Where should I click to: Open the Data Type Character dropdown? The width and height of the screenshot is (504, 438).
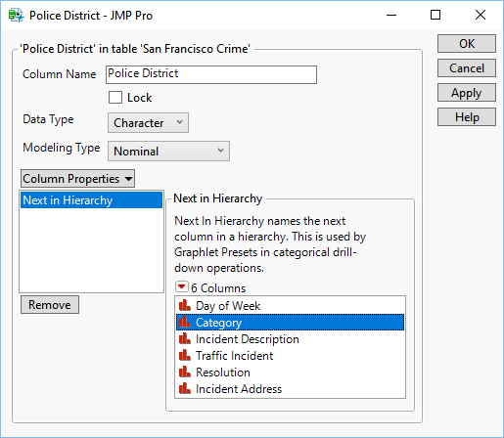(x=148, y=123)
